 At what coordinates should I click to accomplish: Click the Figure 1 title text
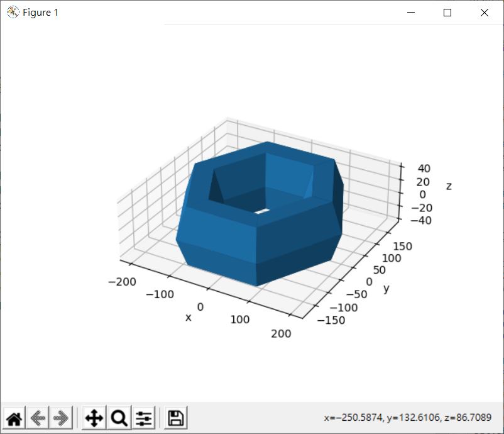[41, 13]
